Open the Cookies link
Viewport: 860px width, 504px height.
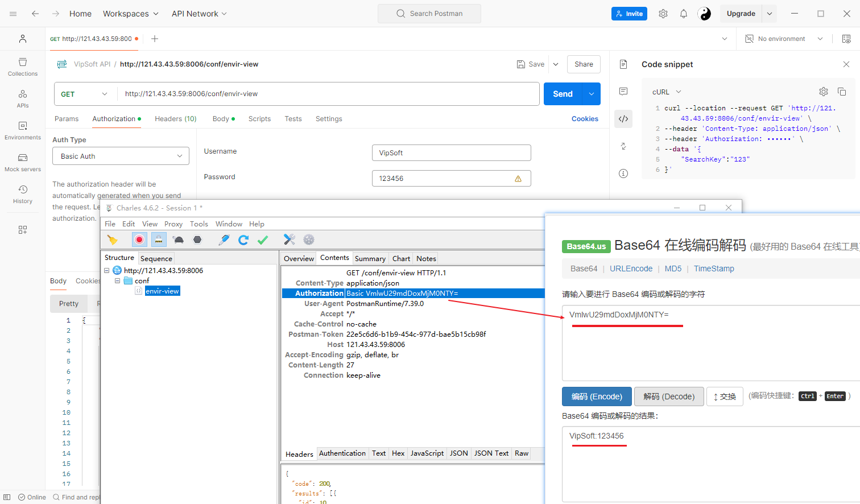pos(585,119)
